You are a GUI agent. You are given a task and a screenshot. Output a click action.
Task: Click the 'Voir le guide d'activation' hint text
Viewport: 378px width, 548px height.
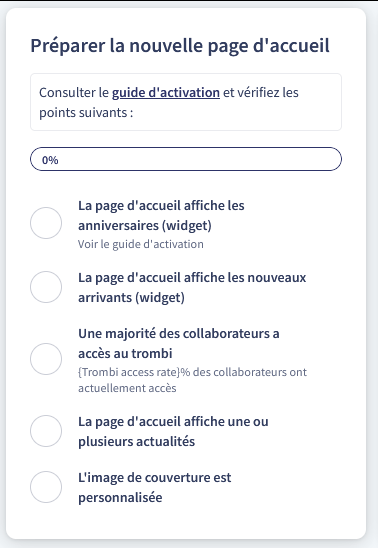140,244
